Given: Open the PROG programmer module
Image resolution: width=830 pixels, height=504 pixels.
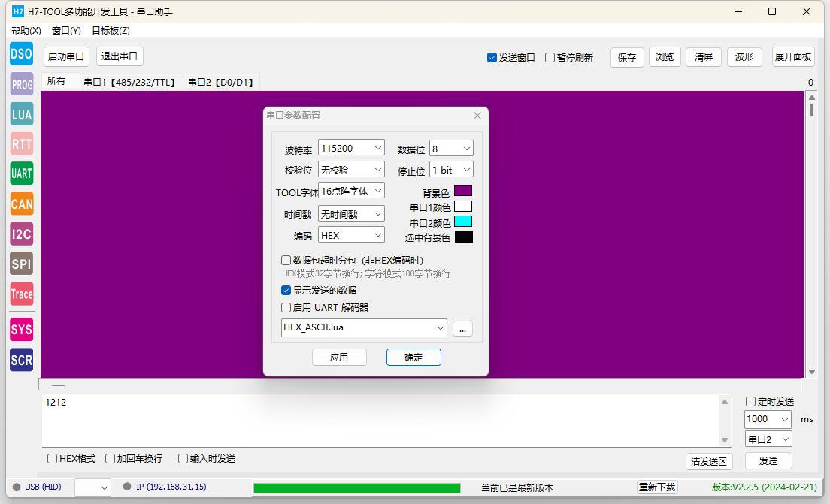Looking at the screenshot, I should click(22, 84).
